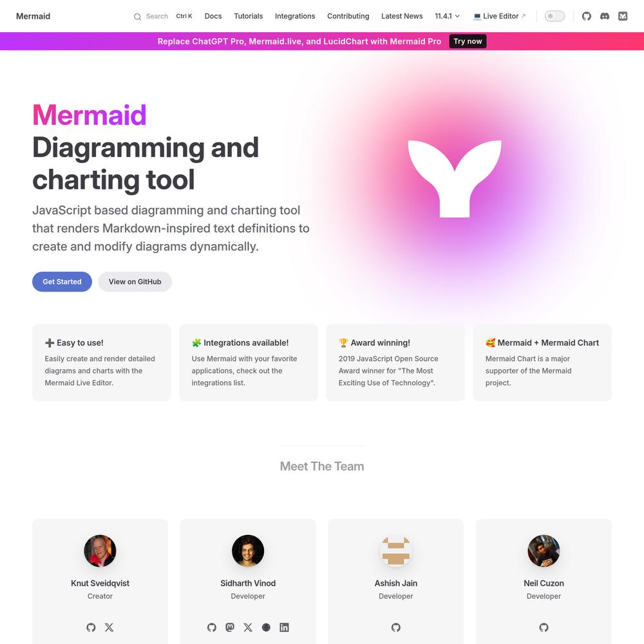The height and width of the screenshot is (644, 644).
Task: Open the Tutorials menu item
Action: tap(249, 16)
